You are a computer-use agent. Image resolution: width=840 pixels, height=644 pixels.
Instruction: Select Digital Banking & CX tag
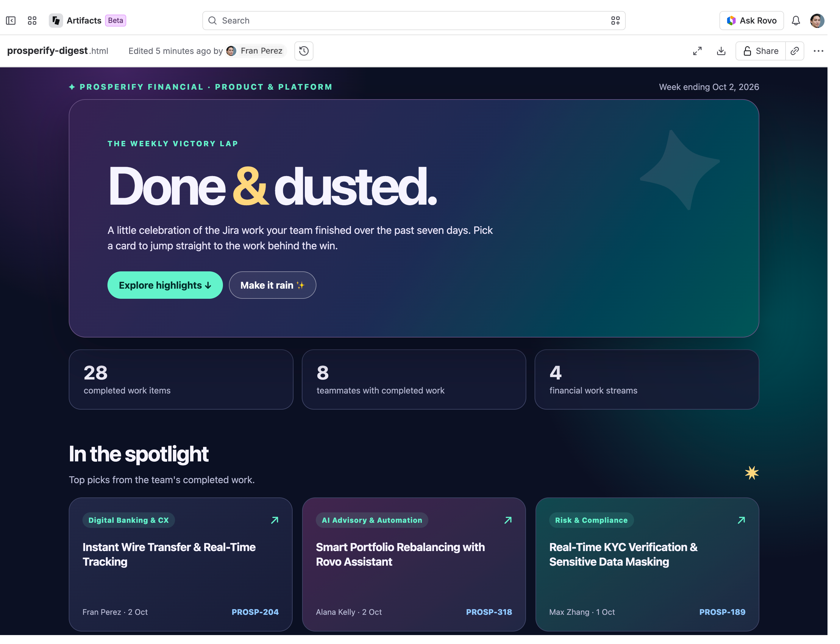pyautogui.click(x=129, y=520)
